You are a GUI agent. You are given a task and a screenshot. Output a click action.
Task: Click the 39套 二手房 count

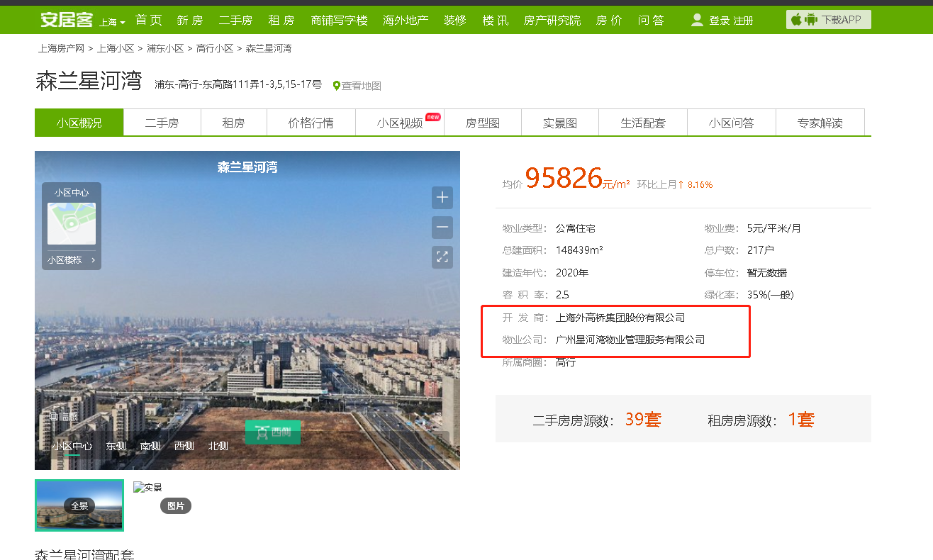(x=643, y=419)
